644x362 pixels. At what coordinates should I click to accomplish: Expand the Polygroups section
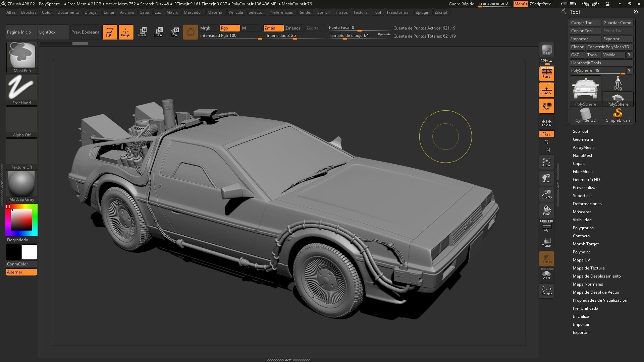tap(583, 228)
